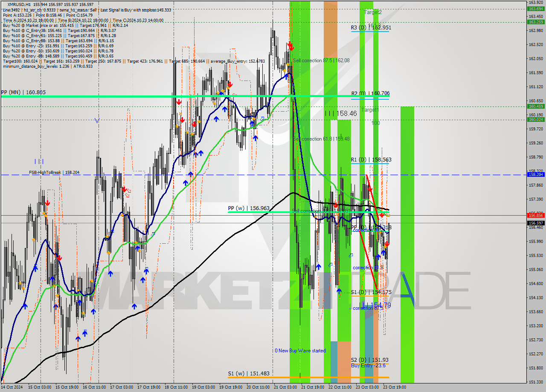The height and width of the screenshot is (392, 546).
Task: Select the Entry -50: 150.609 line
Action: pyautogui.click(x=58, y=51)
